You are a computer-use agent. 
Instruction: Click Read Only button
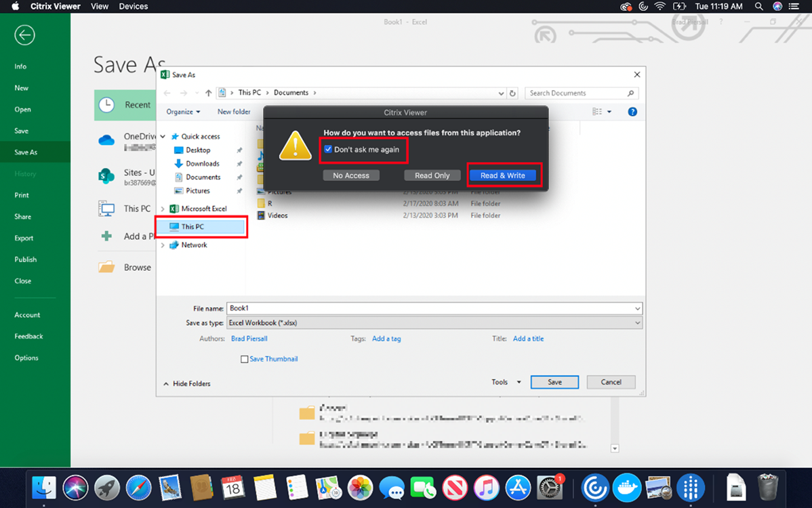tap(432, 175)
